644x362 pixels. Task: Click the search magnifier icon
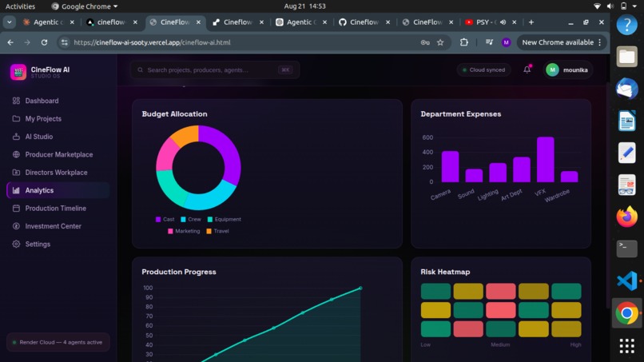140,70
